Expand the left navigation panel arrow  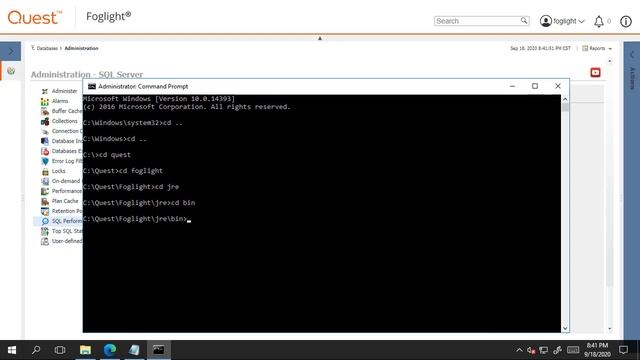(x=11, y=51)
